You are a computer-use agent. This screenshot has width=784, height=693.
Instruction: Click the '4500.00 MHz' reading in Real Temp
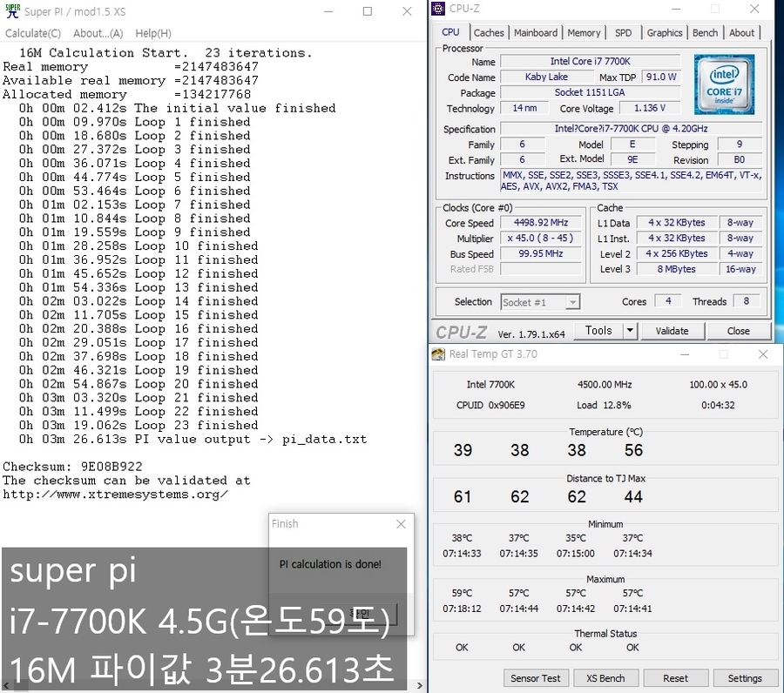605,385
